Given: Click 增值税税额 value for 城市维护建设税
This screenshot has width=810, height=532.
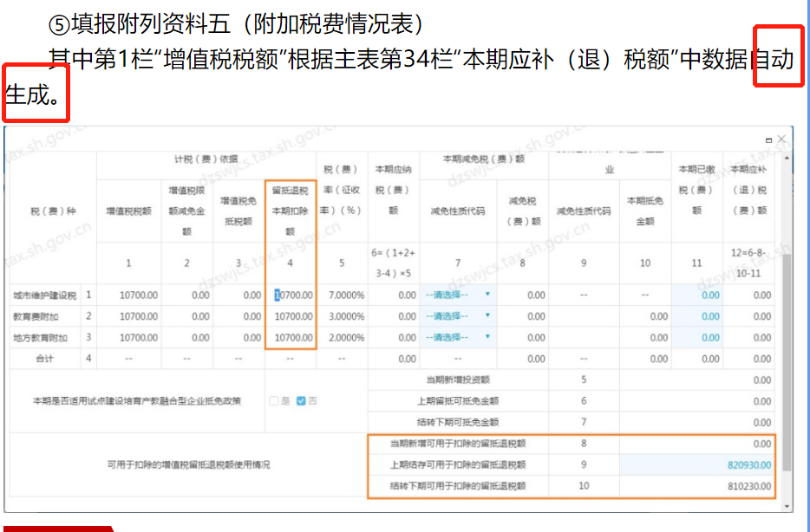Looking at the screenshot, I should tap(128, 295).
